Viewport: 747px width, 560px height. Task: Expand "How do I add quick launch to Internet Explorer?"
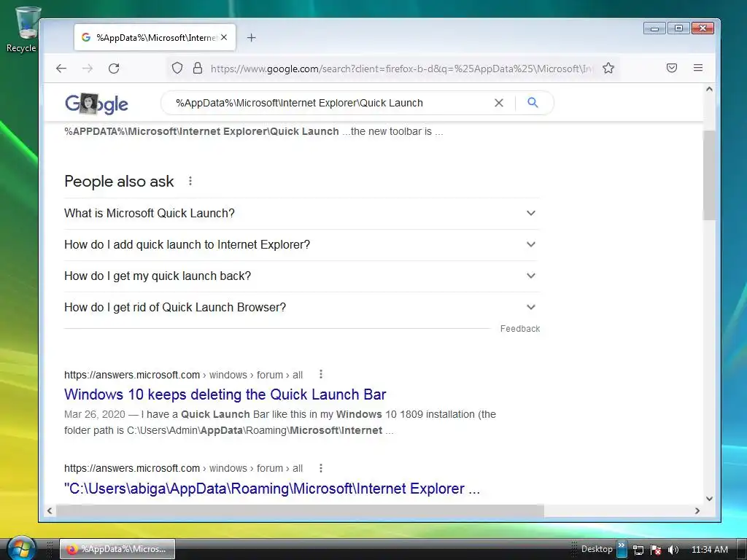click(301, 245)
